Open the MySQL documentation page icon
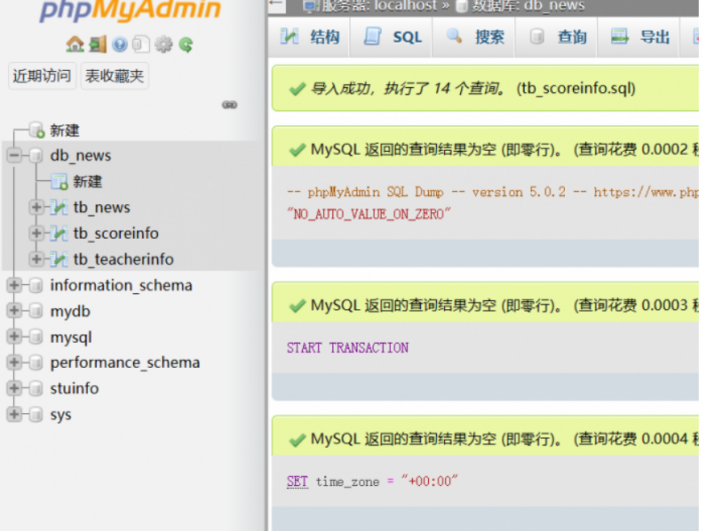This screenshot has height=531, width=702. click(x=141, y=44)
